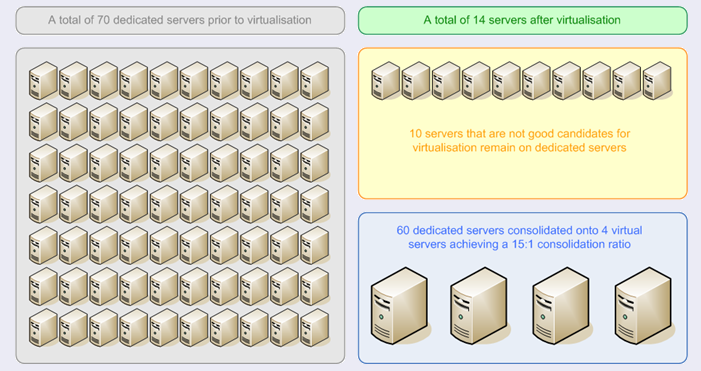
Task: Select last server in grid's sixth row
Action: pos(315,287)
